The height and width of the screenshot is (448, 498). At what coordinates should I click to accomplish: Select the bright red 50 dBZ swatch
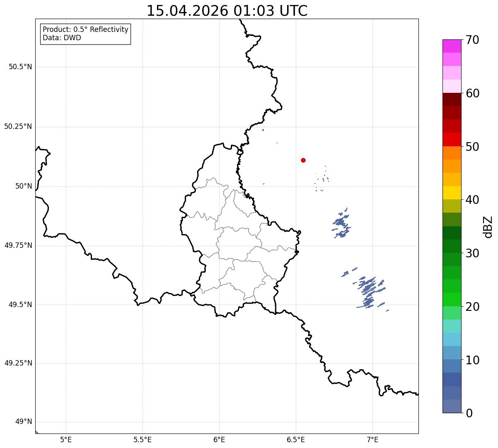[452, 139]
